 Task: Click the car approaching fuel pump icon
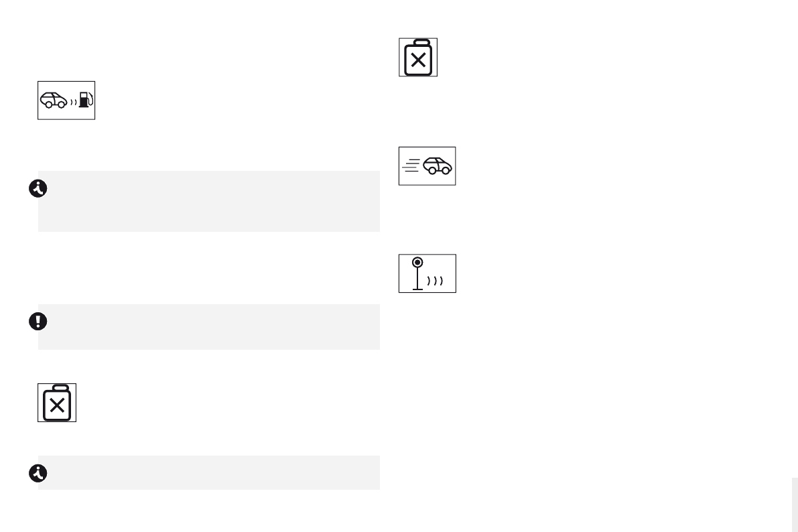(66, 101)
